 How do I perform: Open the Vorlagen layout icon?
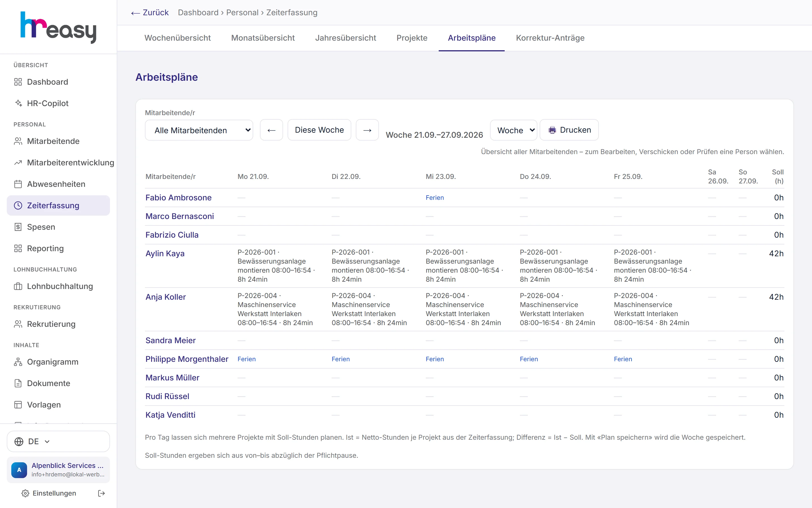(x=18, y=404)
